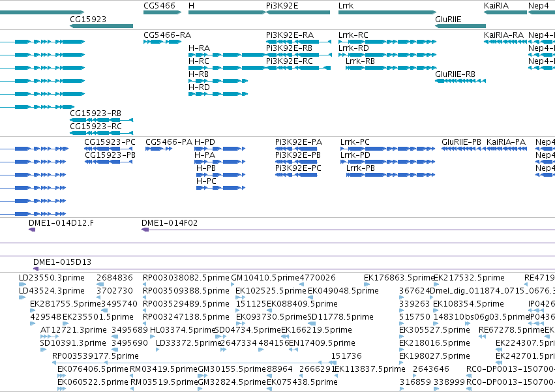This screenshot has height=392, width=555.
Task: Click the LD43524.3prime EST label
Action: pos(52,291)
